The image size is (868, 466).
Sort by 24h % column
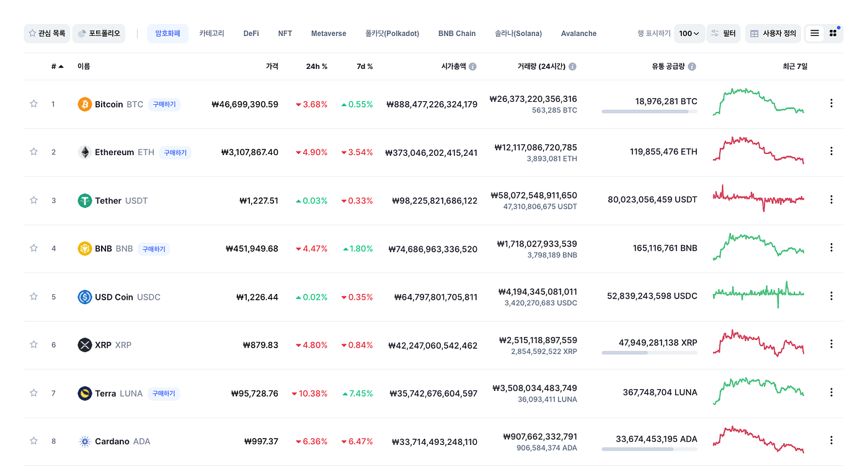[317, 66]
